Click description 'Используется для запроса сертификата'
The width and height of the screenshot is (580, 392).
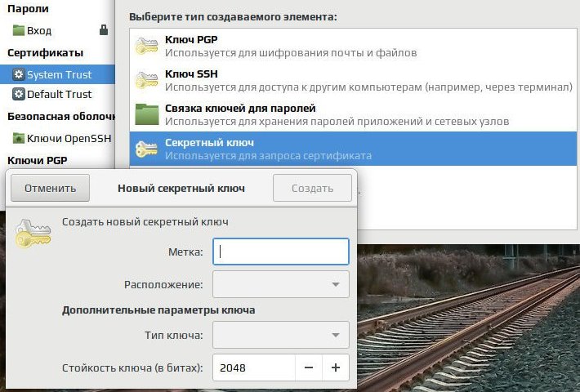[x=268, y=156]
